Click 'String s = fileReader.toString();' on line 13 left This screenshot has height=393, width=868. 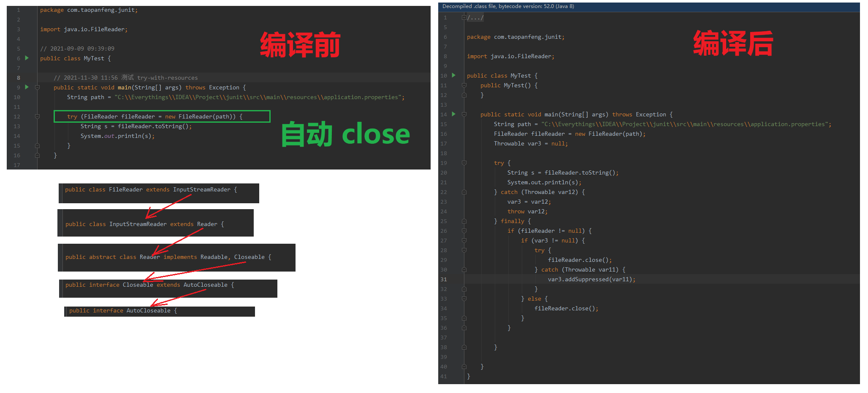(136, 126)
